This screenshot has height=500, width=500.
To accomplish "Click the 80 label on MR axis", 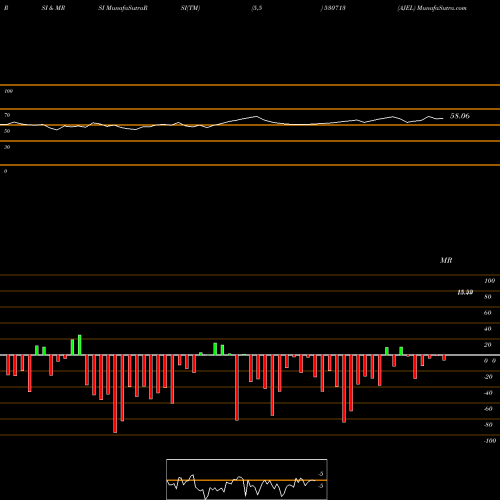I will coord(488,297).
